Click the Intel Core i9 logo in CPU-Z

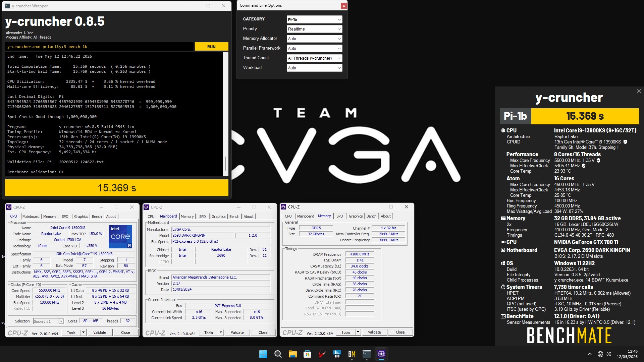click(120, 237)
